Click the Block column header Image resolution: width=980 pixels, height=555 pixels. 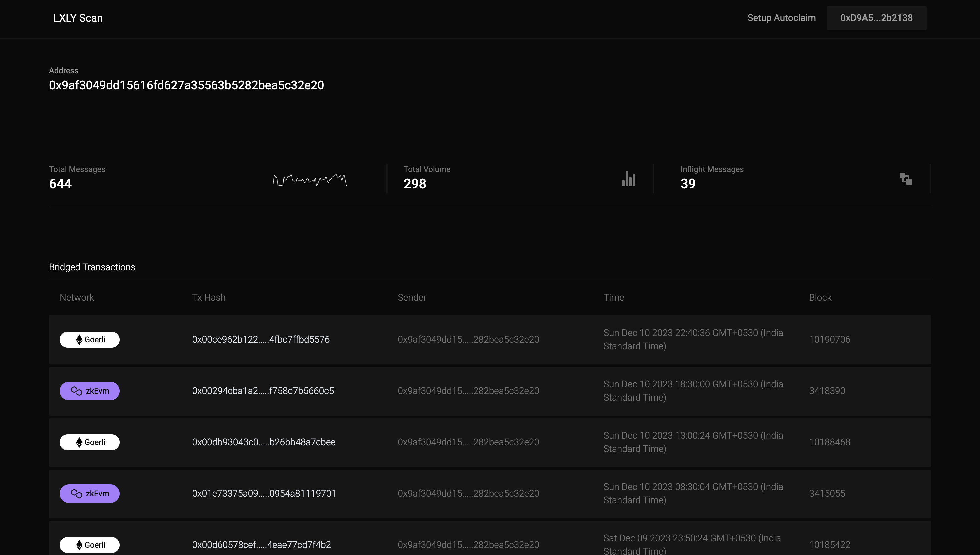pyautogui.click(x=820, y=297)
